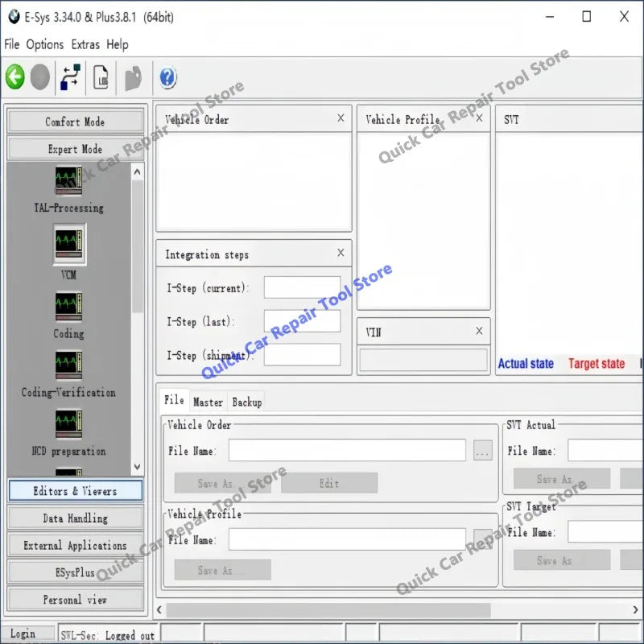Open the TAL-Processing module icon
This screenshot has height=644, width=644.
point(68,180)
